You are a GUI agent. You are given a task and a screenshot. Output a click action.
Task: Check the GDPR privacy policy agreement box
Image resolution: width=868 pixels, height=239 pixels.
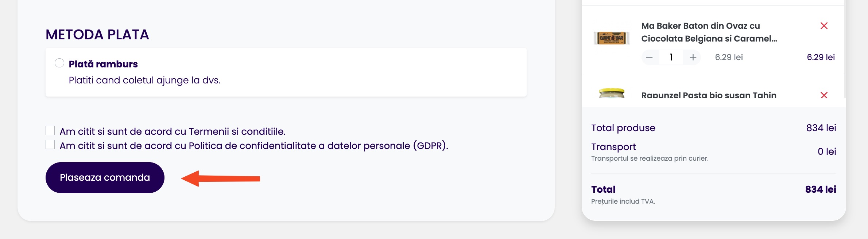(x=50, y=145)
